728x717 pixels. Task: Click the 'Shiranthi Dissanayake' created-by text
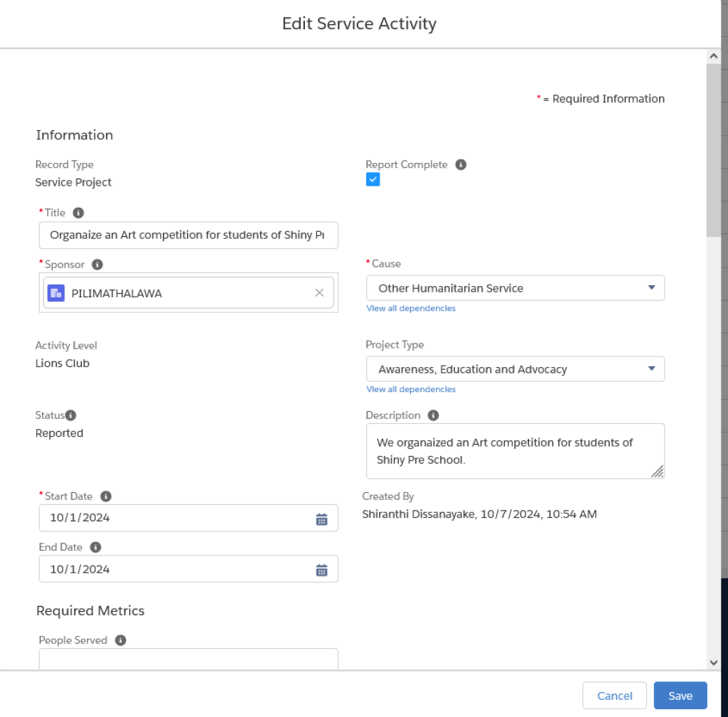coord(419,514)
